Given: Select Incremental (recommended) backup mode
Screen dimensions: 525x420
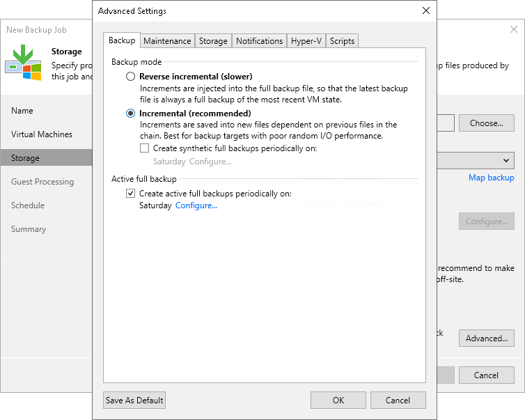Looking at the screenshot, I should [x=130, y=114].
